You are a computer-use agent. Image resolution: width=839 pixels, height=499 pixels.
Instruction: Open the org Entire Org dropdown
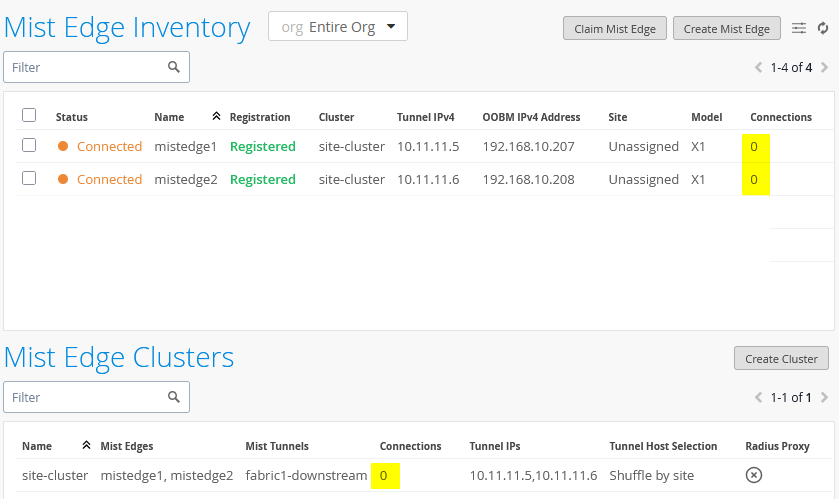338,26
